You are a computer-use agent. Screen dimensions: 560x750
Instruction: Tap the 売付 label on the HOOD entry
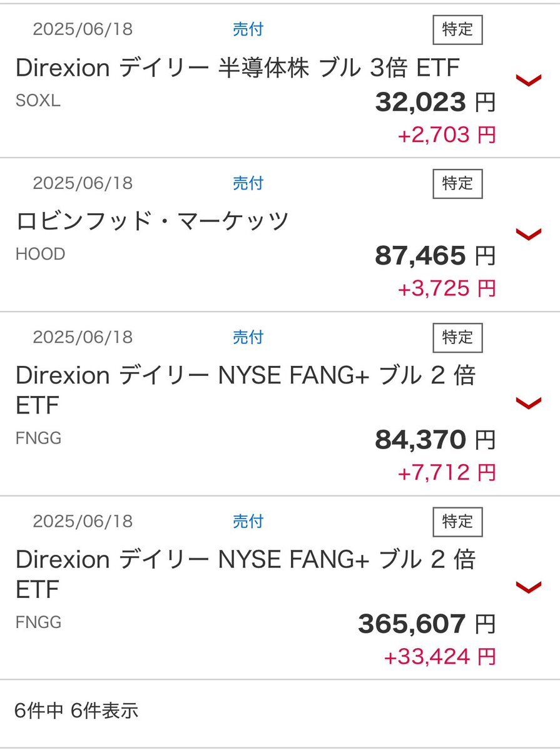click(x=248, y=183)
